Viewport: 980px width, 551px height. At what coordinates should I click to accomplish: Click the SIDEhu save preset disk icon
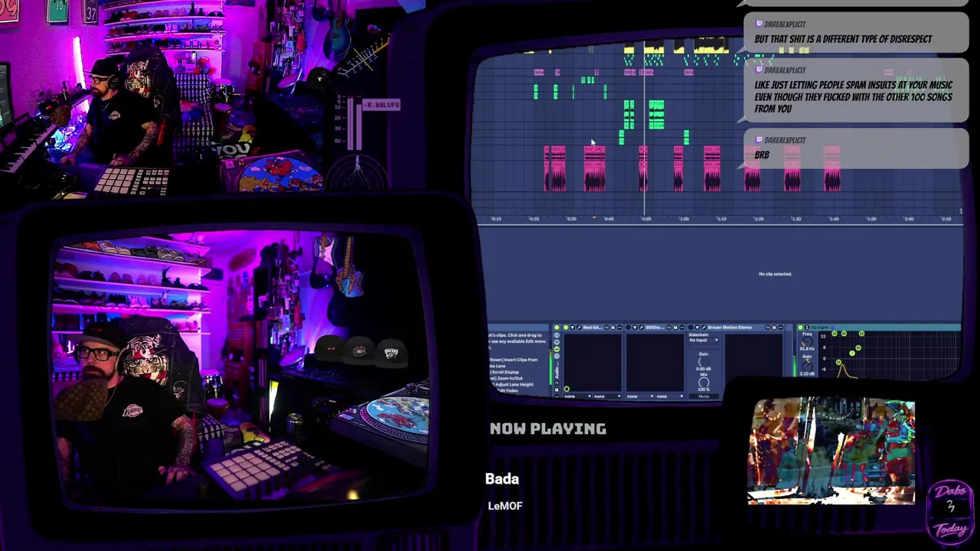[675, 328]
